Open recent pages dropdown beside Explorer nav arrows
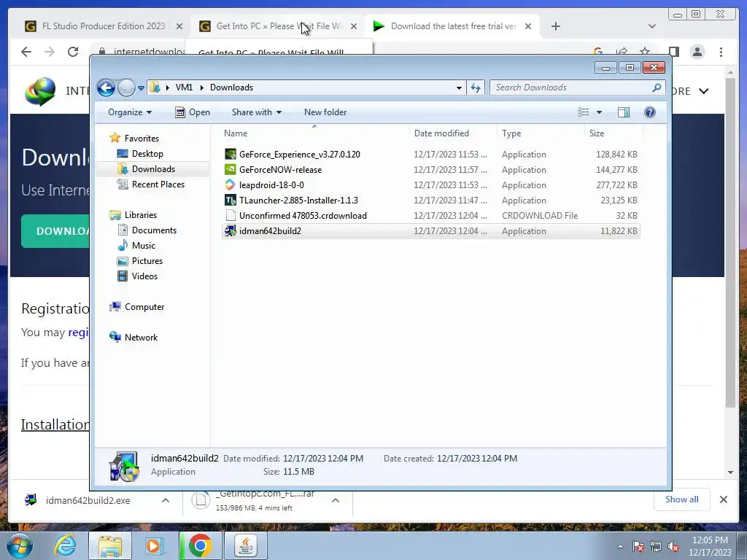 (x=141, y=88)
